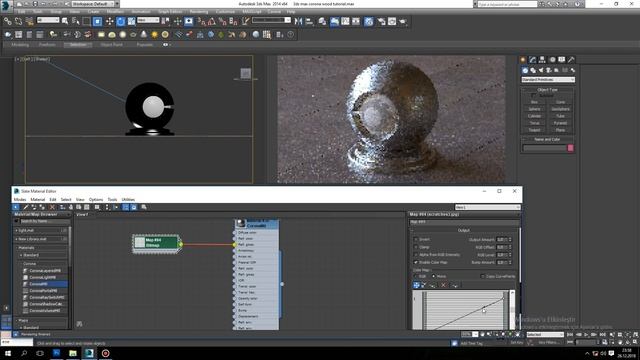Switch to Lights category in Create panel

point(541,70)
